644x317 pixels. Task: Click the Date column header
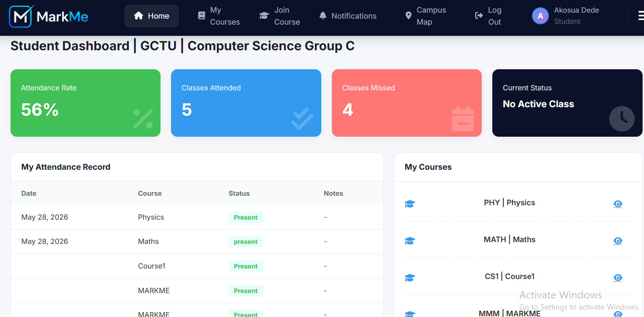29,193
